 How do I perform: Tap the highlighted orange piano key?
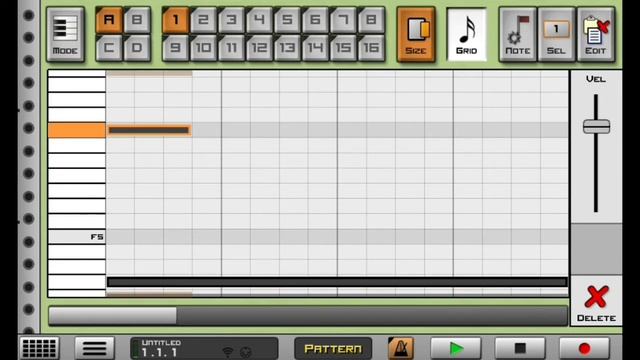[77, 131]
